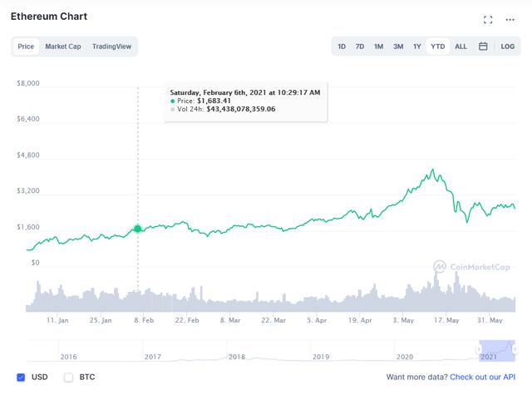Open the three-dot chart options menu
This screenshot has height=395, width=532.
pyautogui.click(x=510, y=19)
